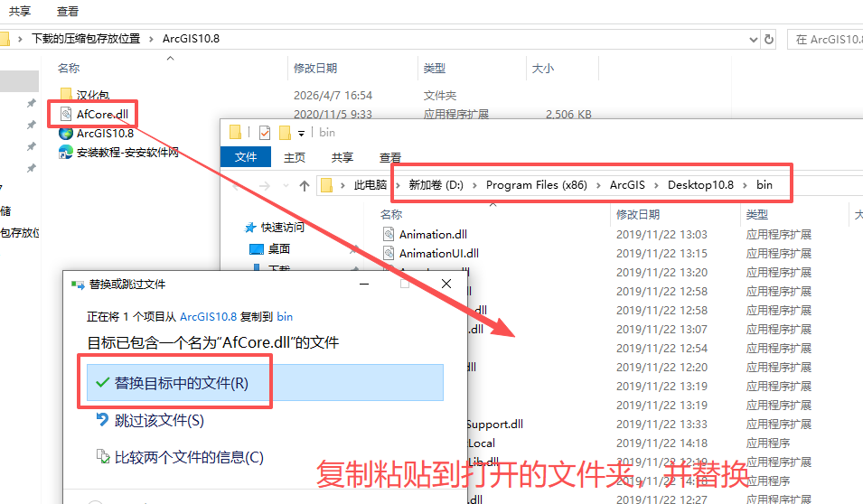
Task: Open 桌面 in the navigation pane
Action: coord(269,248)
